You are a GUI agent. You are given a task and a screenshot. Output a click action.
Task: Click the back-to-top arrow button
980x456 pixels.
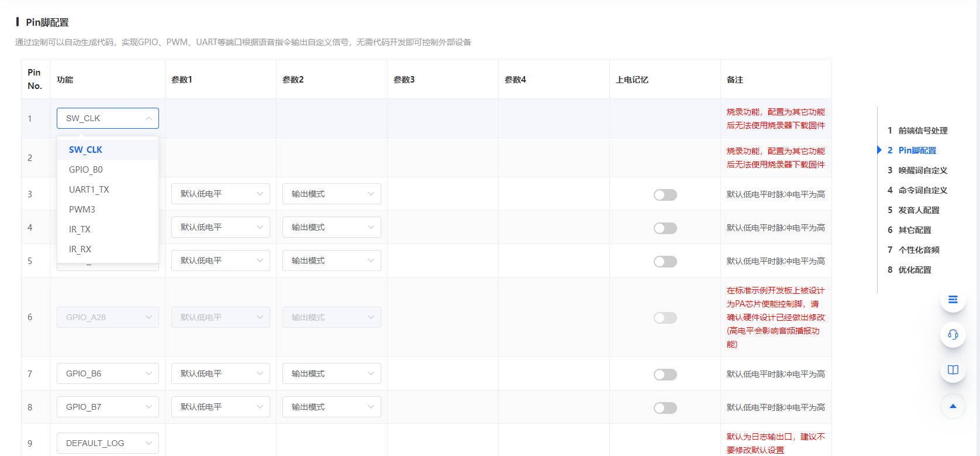[953, 406]
